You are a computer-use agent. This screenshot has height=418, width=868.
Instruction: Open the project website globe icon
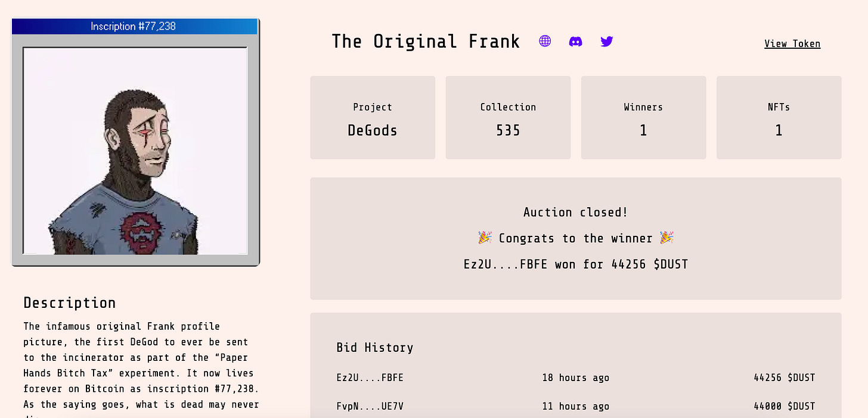545,41
